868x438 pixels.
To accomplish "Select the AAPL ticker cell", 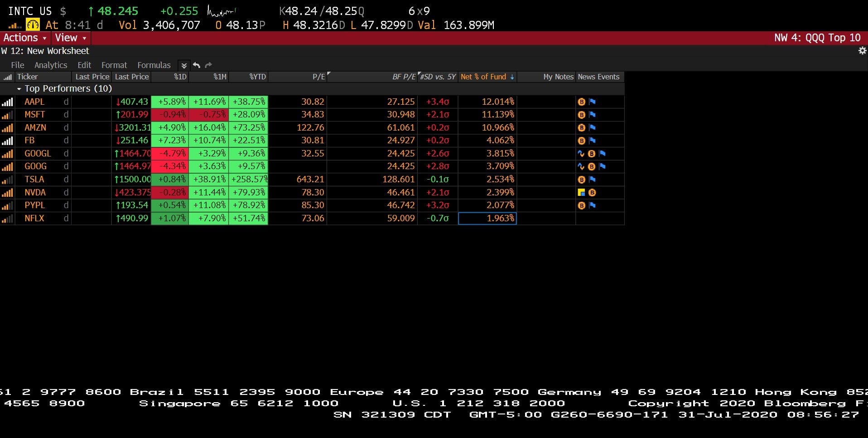I will click(43, 102).
